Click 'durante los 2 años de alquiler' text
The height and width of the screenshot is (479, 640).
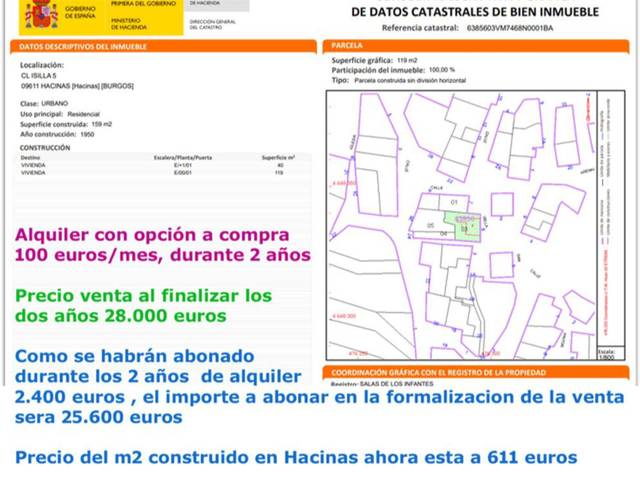pyautogui.click(x=158, y=377)
